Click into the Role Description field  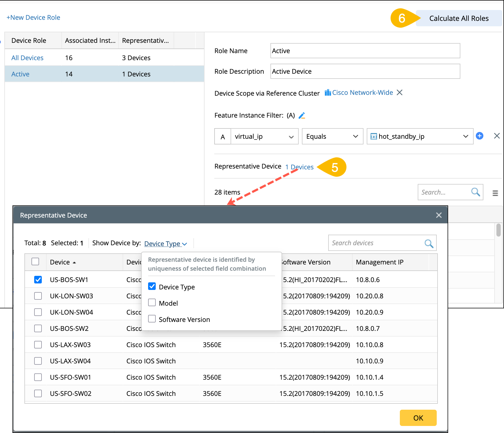point(365,72)
